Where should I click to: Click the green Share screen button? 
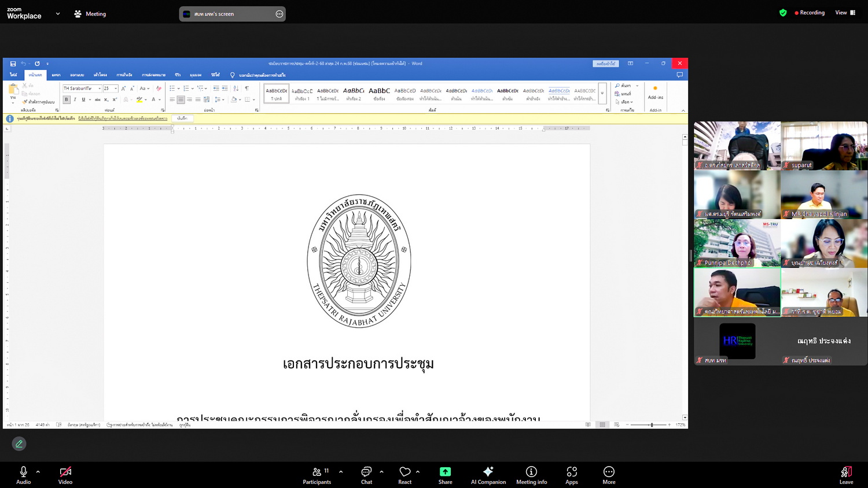coord(445,475)
